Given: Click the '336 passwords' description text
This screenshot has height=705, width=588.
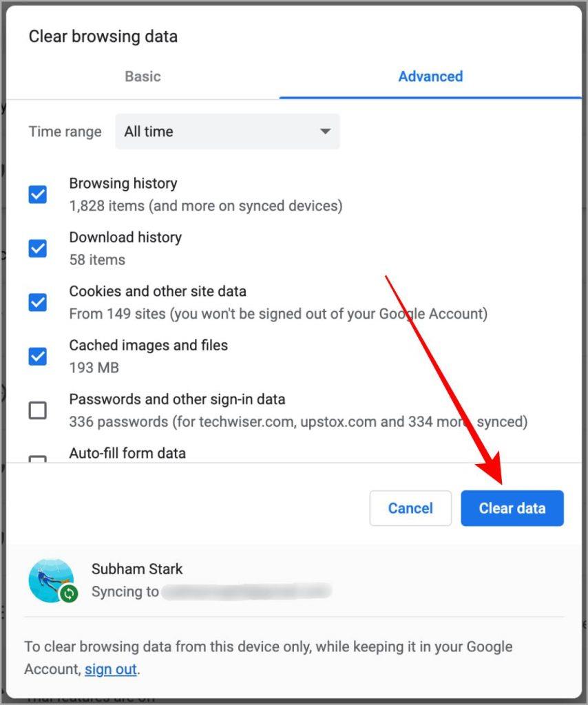Looking at the screenshot, I should coord(298,421).
